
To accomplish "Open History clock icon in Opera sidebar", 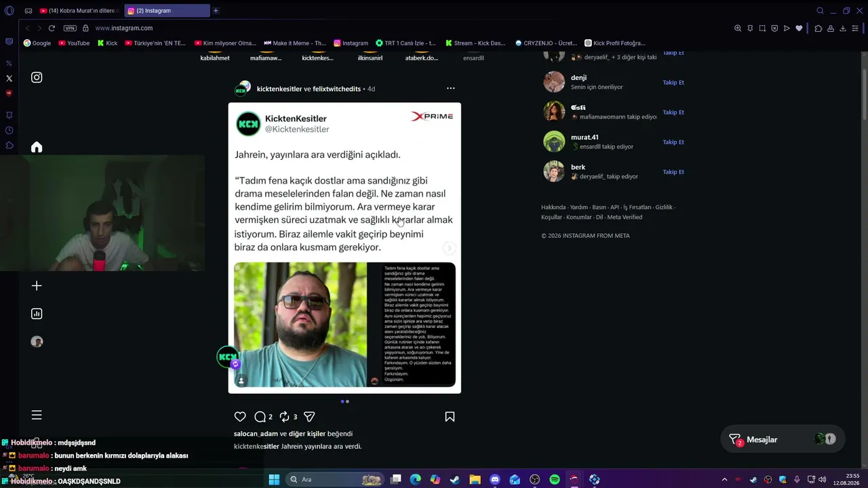I will click(x=9, y=130).
